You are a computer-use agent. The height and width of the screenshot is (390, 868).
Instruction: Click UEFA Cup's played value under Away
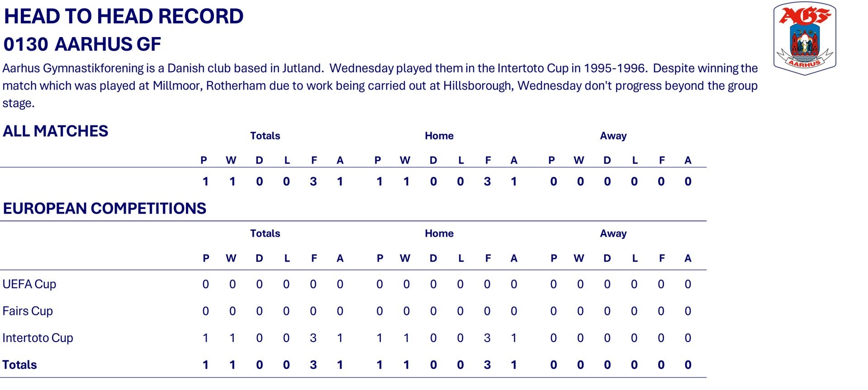pyautogui.click(x=553, y=284)
